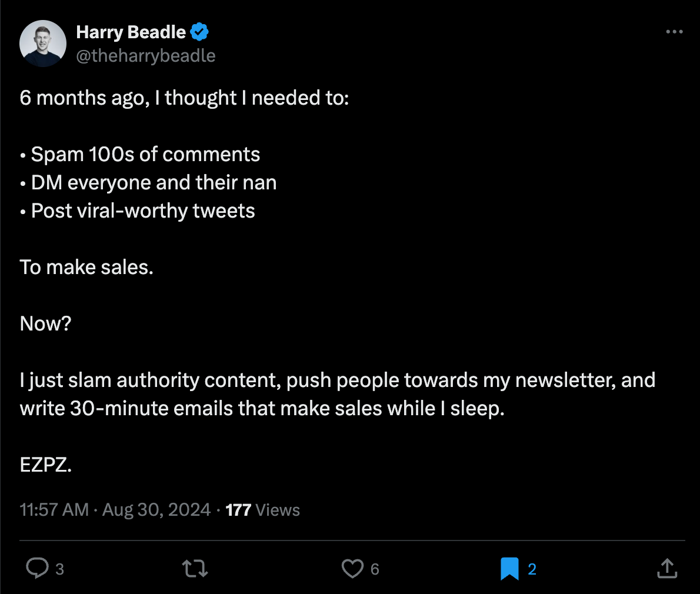
Task: Click the bookmark count number 2
Action: (x=532, y=569)
